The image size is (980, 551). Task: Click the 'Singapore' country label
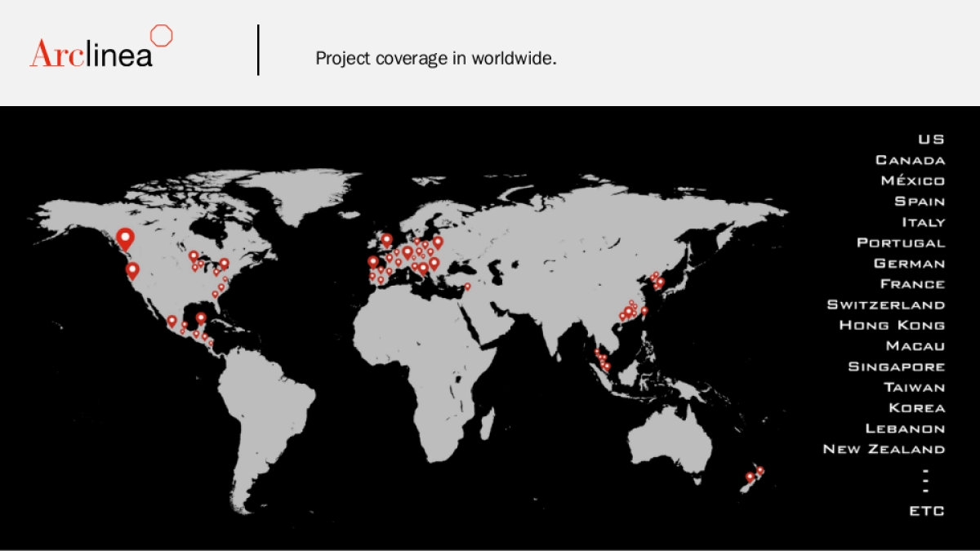pyautogui.click(x=896, y=367)
